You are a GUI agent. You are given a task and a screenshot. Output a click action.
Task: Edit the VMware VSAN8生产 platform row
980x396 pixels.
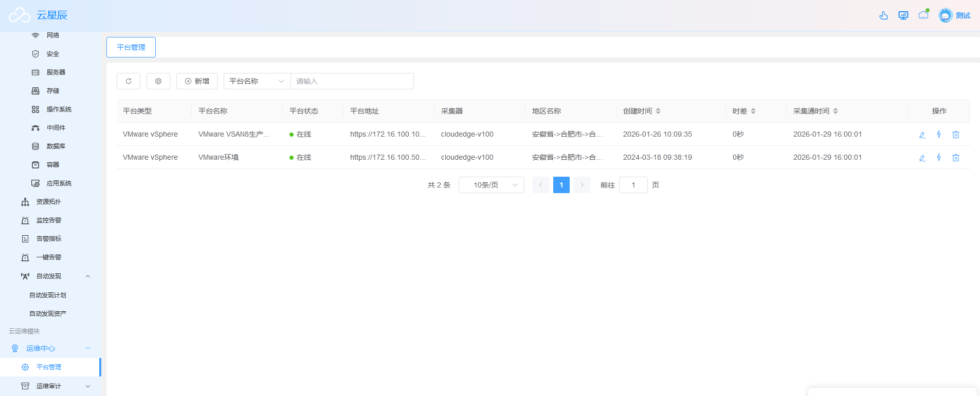(x=922, y=135)
